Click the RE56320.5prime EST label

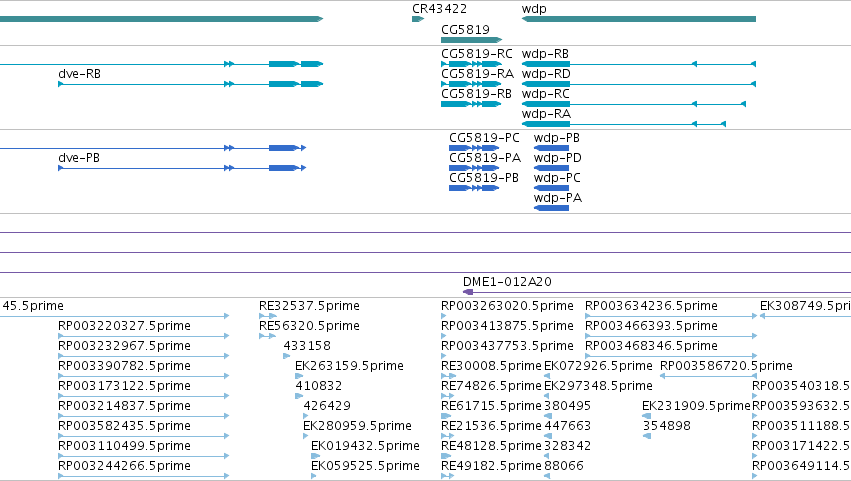pyautogui.click(x=309, y=326)
